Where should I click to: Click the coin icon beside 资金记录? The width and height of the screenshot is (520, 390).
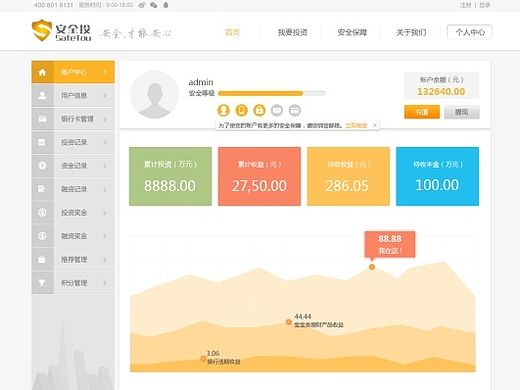click(42, 166)
